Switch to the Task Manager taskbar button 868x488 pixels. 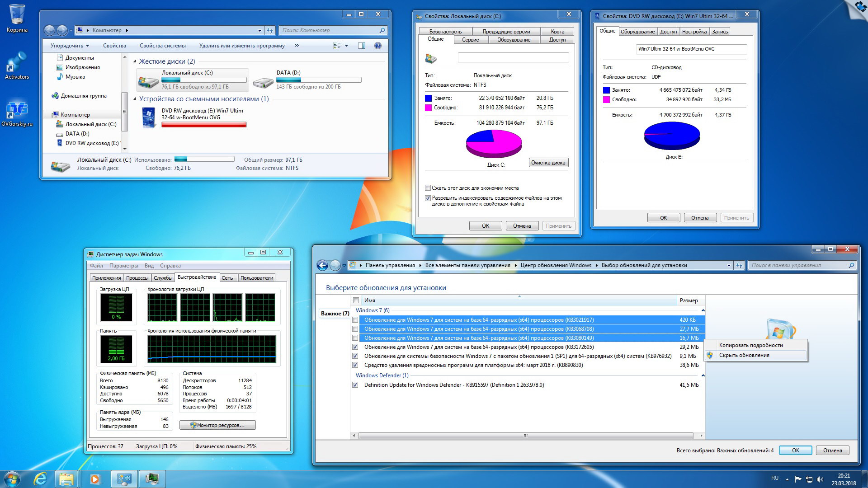(152, 479)
